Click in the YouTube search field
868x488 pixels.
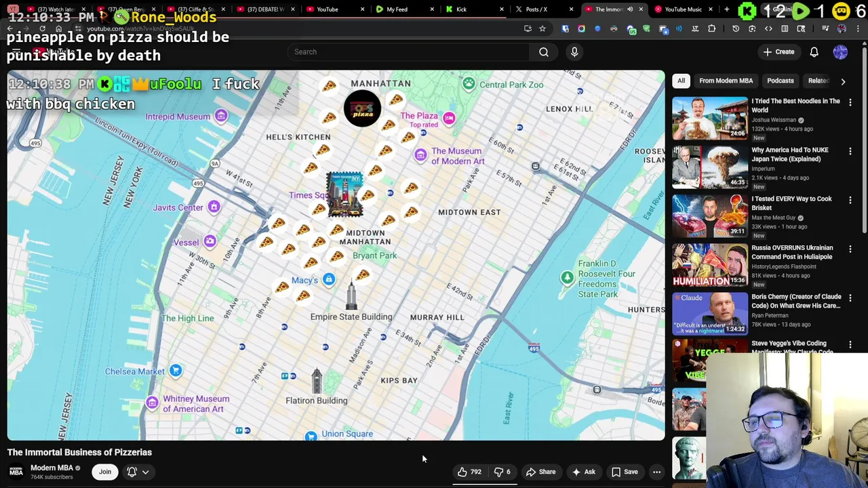coord(408,52)
